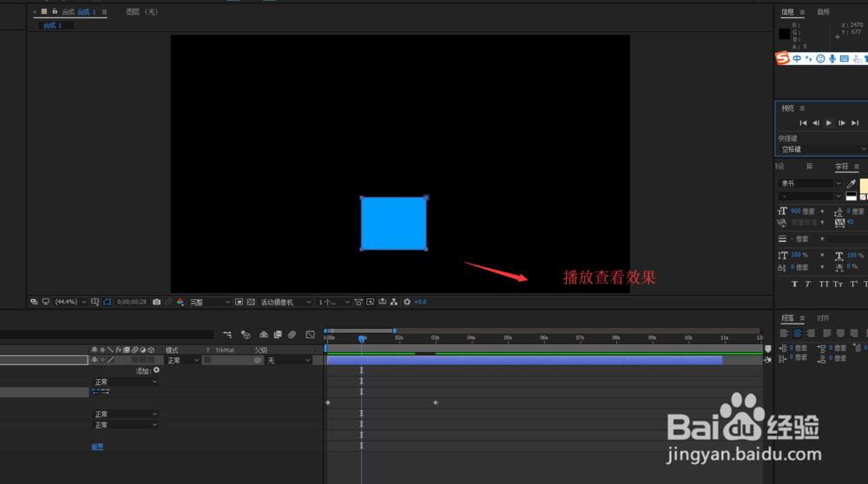Select the keyframe at the timeline start

[328, 402]
